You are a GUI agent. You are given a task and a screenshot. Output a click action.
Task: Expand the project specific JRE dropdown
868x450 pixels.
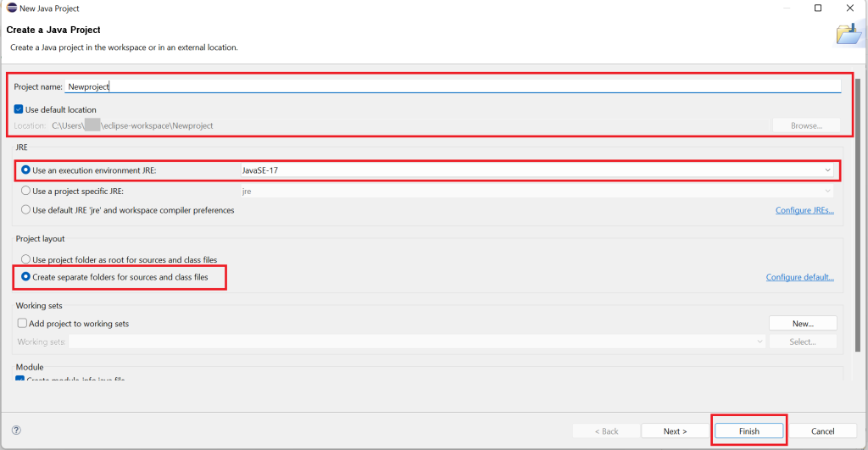(536, 191)
